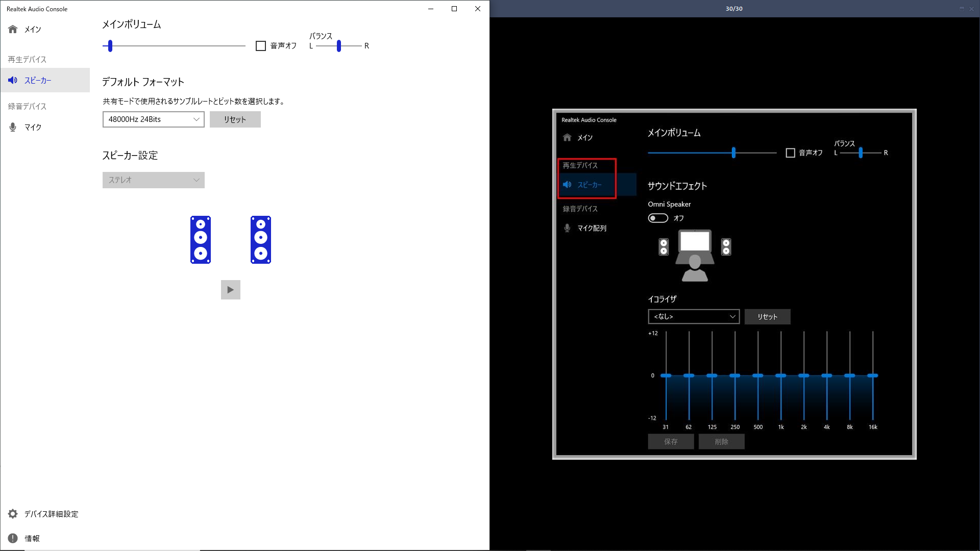980x551 pixels.
Task: Click the 録音デバイス heading in white sidebar
Action: click(x=27, y=107)
